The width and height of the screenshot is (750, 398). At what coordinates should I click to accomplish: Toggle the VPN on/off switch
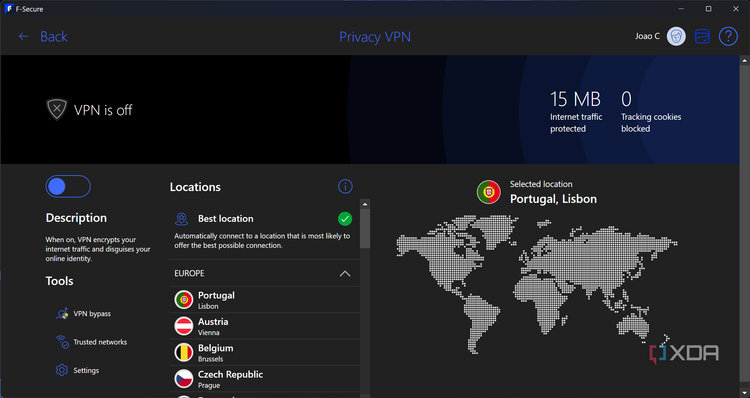[x=68, y=187]
